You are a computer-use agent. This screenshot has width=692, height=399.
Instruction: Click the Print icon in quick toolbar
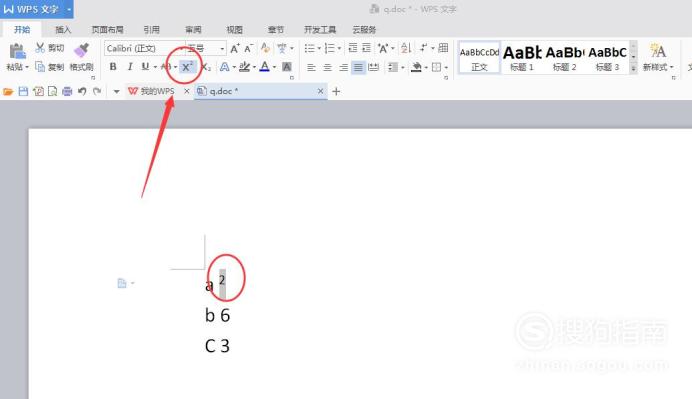coord(67,91)
